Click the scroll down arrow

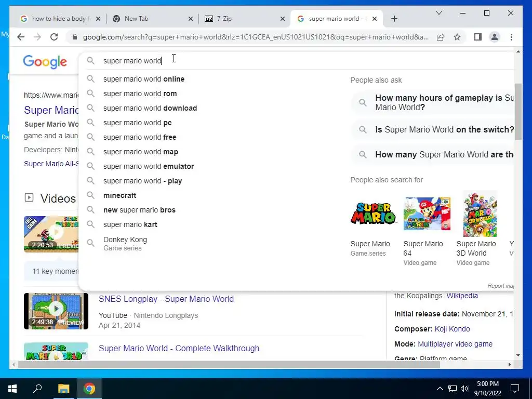click(x=518, y=355)
